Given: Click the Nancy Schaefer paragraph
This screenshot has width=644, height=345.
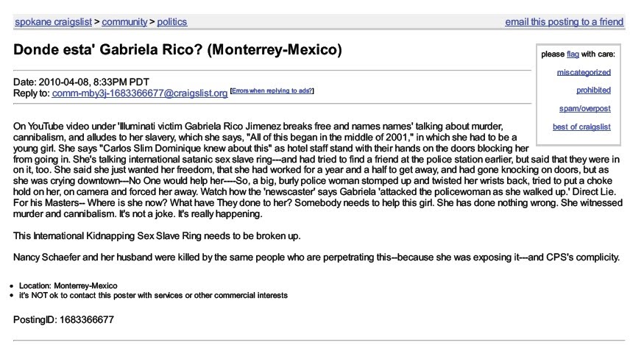Looking at the screenshot, I should [x=316, y=257].
